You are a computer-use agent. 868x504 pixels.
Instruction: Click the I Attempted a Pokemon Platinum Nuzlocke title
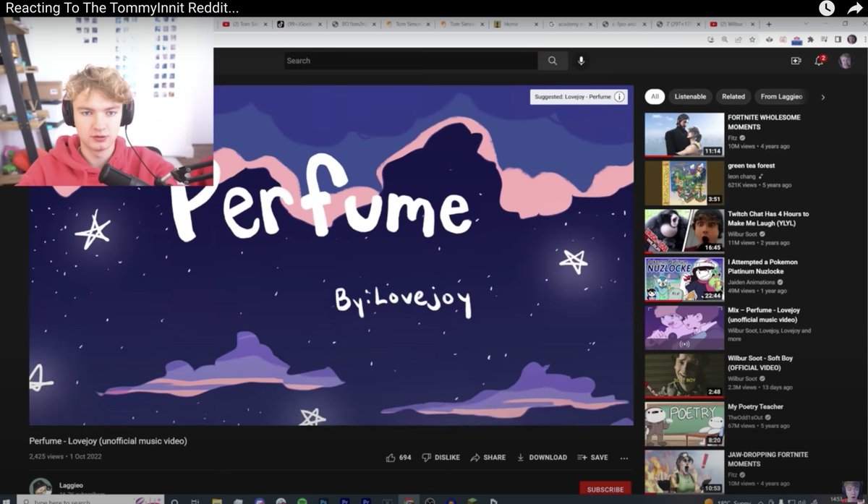762,267
